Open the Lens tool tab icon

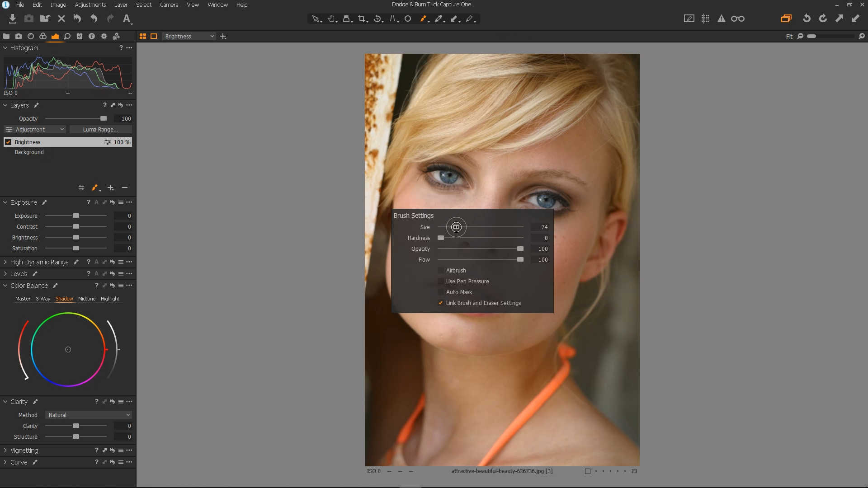pyautogui.click(x=31, y=36)
